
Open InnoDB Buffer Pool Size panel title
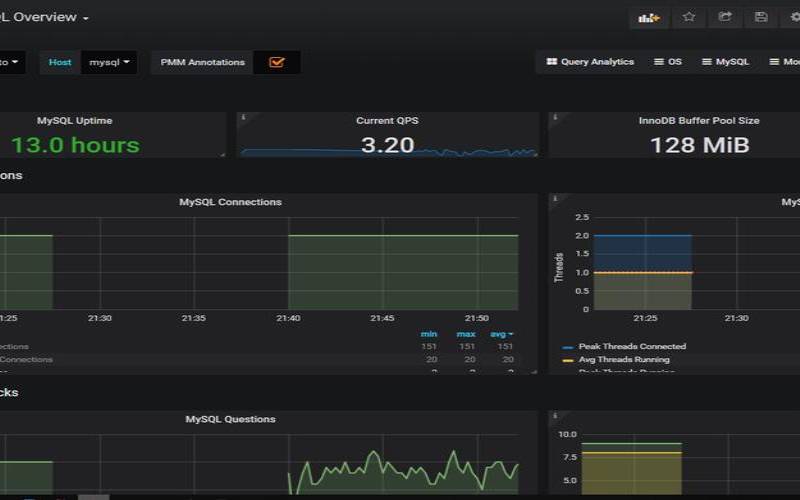pos(699,120)
